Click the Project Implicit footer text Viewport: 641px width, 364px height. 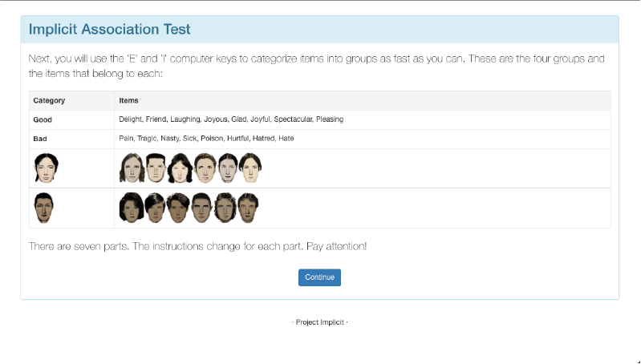point(319,322)
